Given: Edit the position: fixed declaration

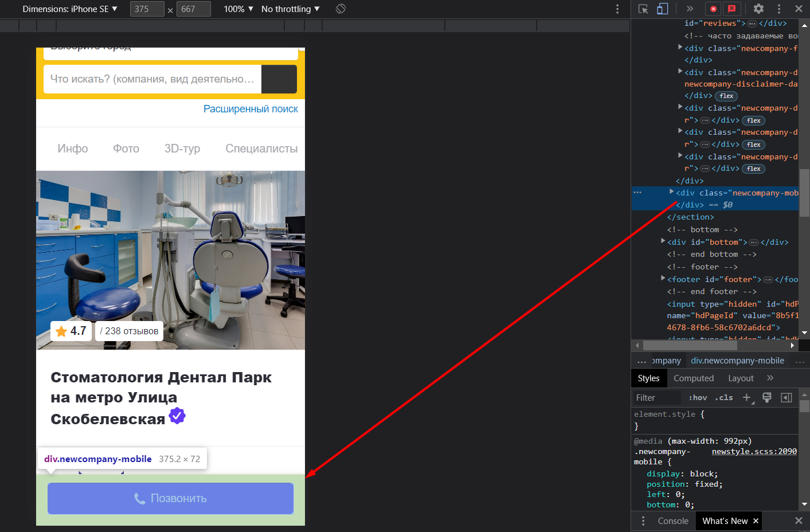Looking at the screenshot, I should tap(684, 484).
